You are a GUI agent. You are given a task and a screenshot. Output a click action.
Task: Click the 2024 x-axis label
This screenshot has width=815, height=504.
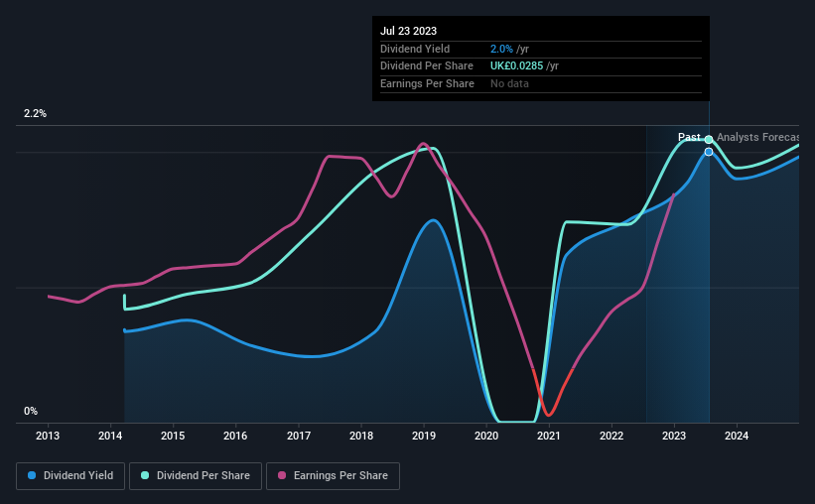pos(737,436)
